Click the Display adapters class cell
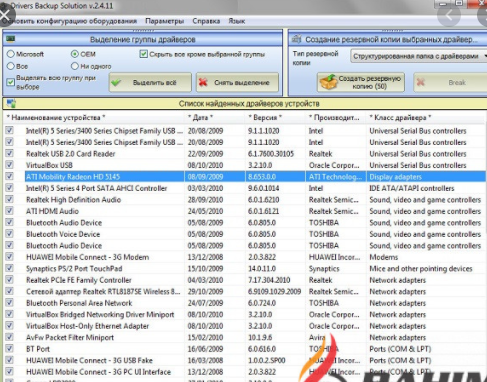The height and width of the screenshot is (382, 487). 395,177
